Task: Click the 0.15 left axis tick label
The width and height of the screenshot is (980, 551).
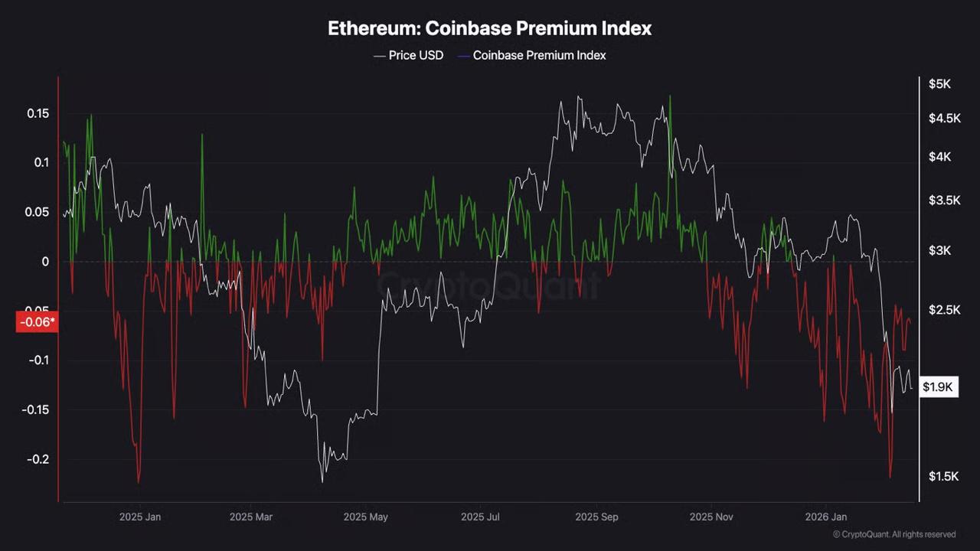Action: point(38,113)
